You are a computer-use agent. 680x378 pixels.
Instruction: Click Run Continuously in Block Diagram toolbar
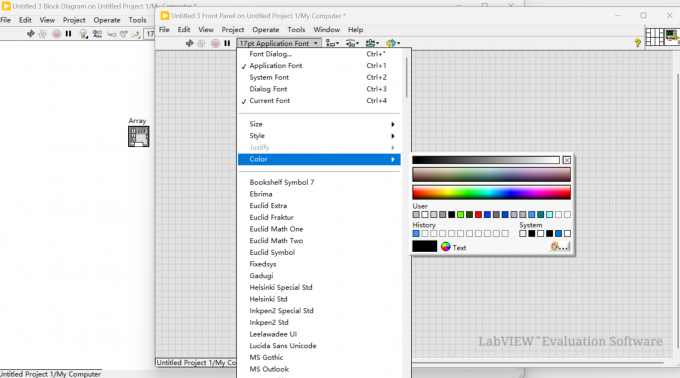pos(42,33)
